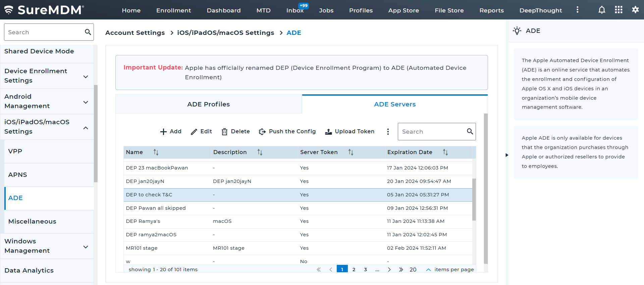This screenshot has height=285, width=644.
Task: Open the Jobs menu
Action: (x=326, y=10)
